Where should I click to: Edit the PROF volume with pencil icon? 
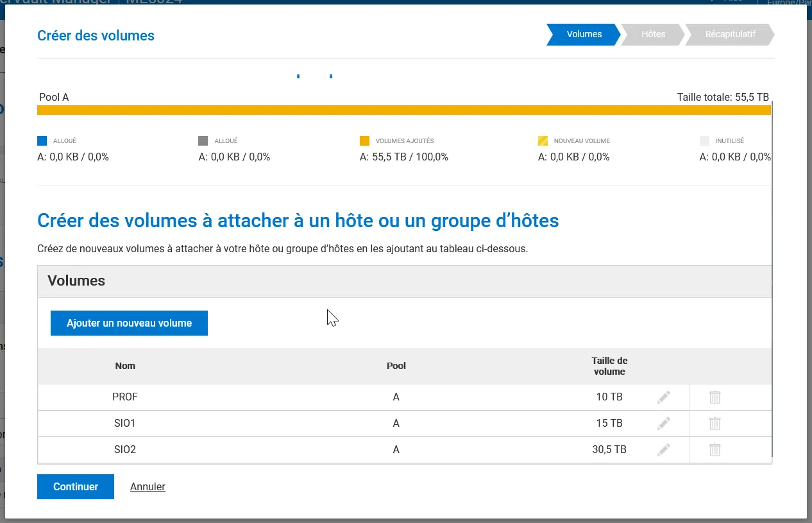(664, 397)
